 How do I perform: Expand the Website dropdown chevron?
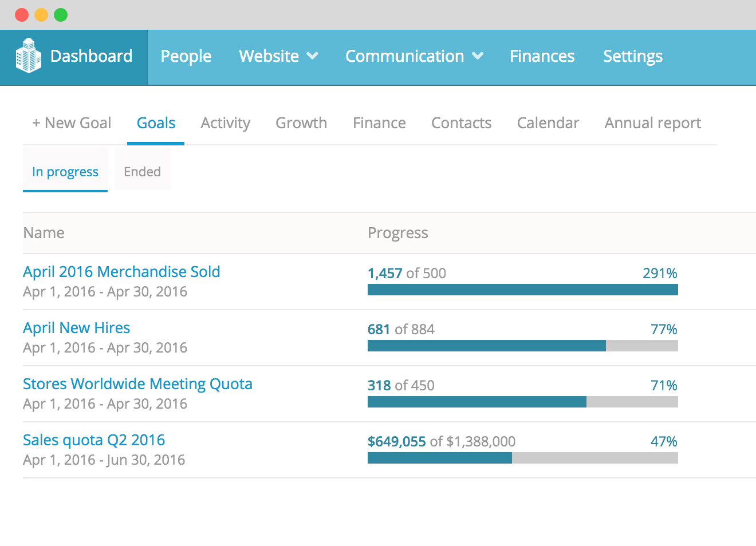tap(312, 56)
